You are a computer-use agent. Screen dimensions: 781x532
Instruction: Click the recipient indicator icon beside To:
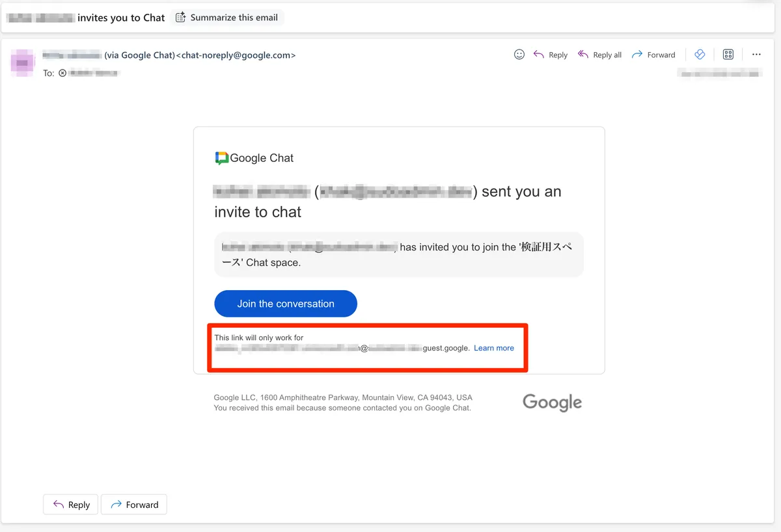62,73
